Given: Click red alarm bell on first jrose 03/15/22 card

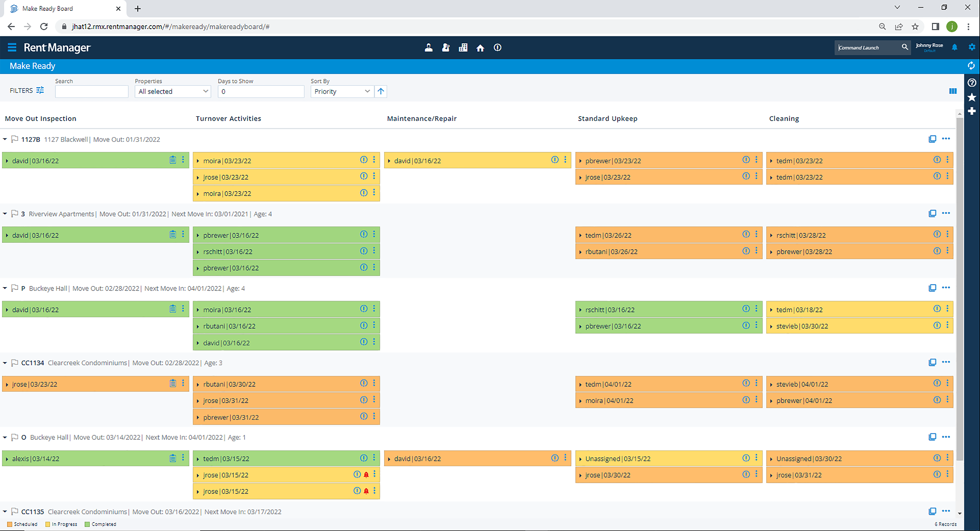Looking at the screenshot, I should coord(366,475).
